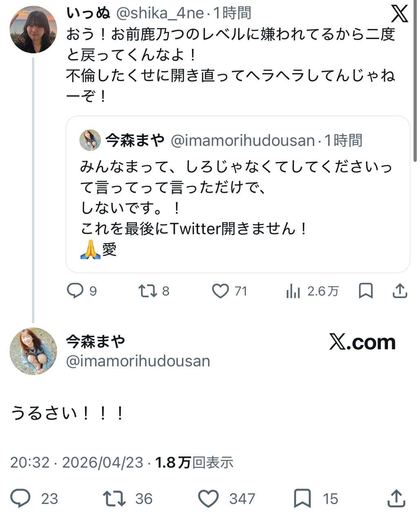This screenshot has height=522, width=420.
Task: Share the いっぬ post
Action: (x=400, y=291)
